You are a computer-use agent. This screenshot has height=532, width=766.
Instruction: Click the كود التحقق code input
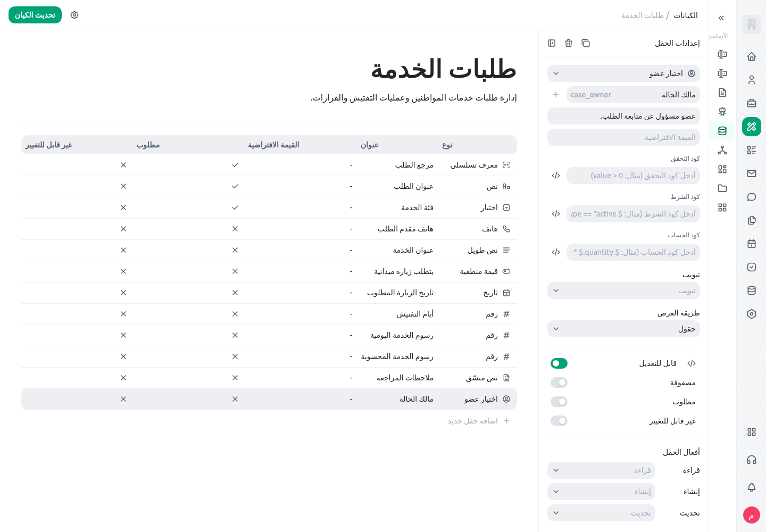click(x=633, y=176)
